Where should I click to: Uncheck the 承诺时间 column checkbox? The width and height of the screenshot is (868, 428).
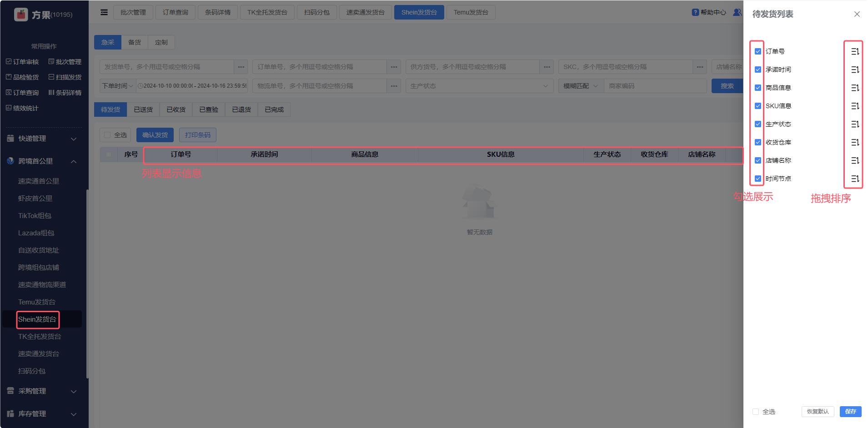758,70
